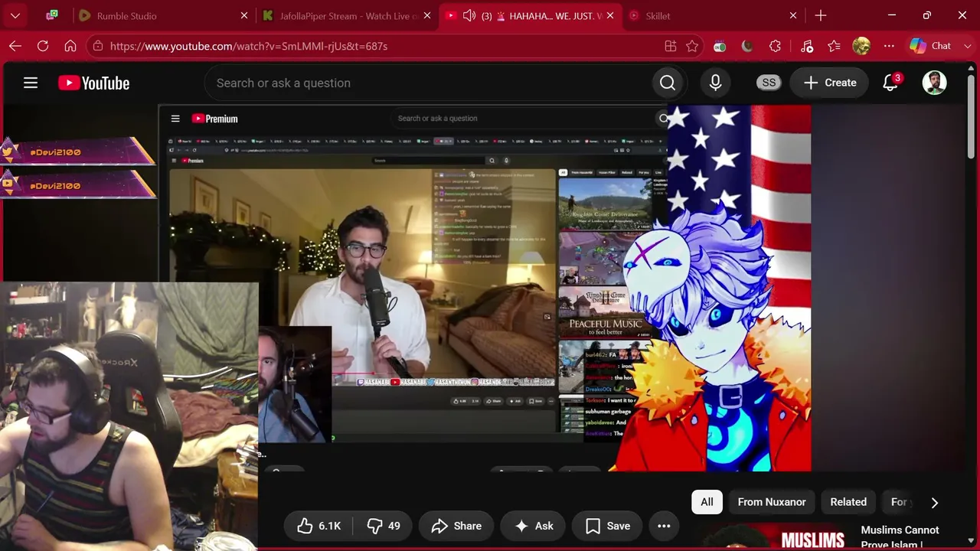Open the workspaces icon in tab strip
980x551 pixels.
click(52, 15)
